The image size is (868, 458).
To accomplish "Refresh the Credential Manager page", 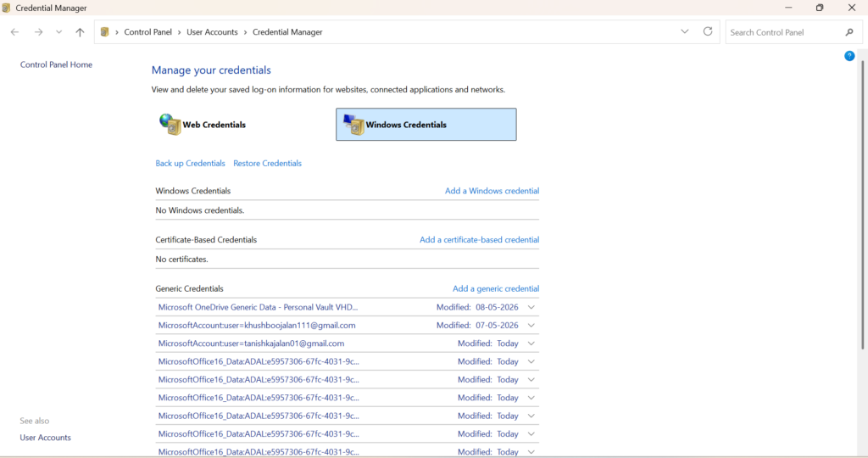I will 708,31.
